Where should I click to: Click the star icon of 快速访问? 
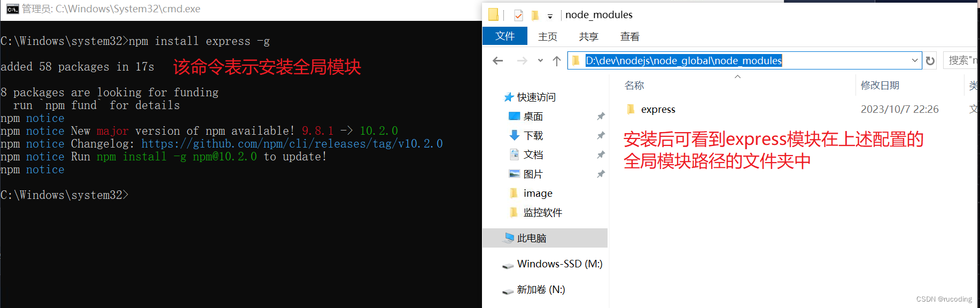(x=509, y=97)
